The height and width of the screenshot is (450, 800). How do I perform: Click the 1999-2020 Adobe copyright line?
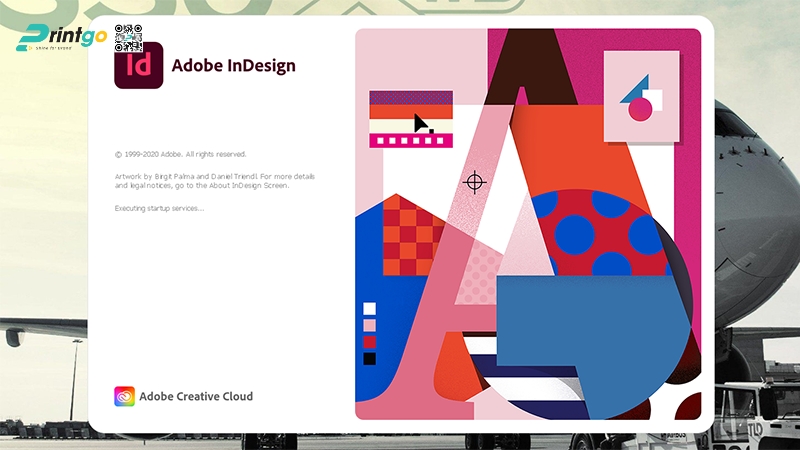point(180,154)
